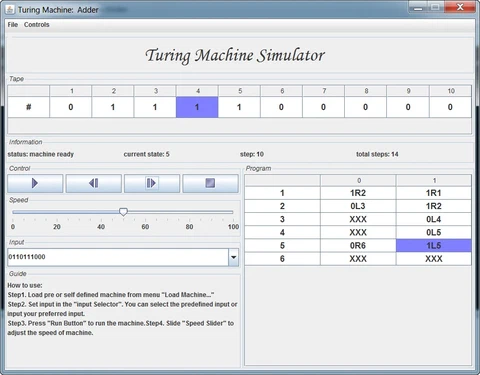Open the Controls menu
This screenshot has height=375, width=480.
coord(37,25)
